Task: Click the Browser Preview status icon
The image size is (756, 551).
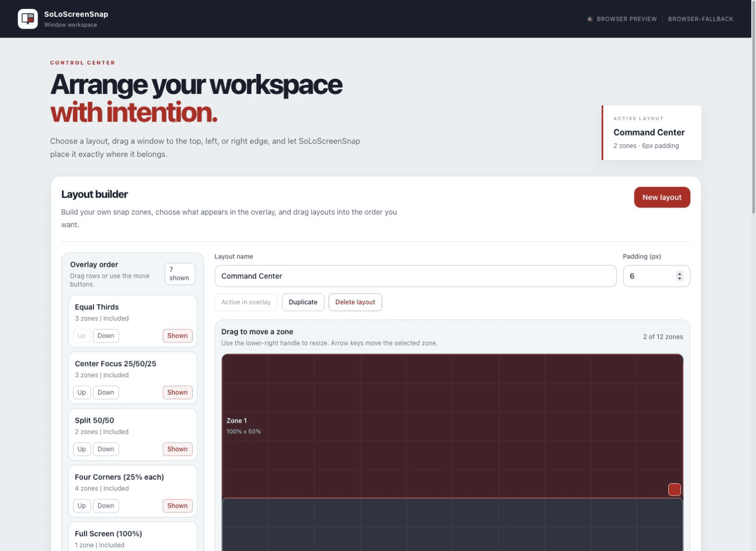Action: tap(590, 19)
